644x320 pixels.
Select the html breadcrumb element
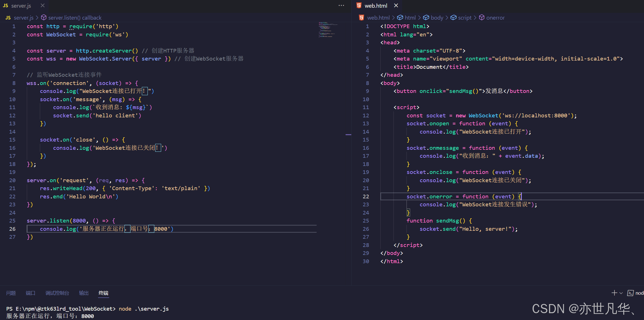(x=410, y=18)
